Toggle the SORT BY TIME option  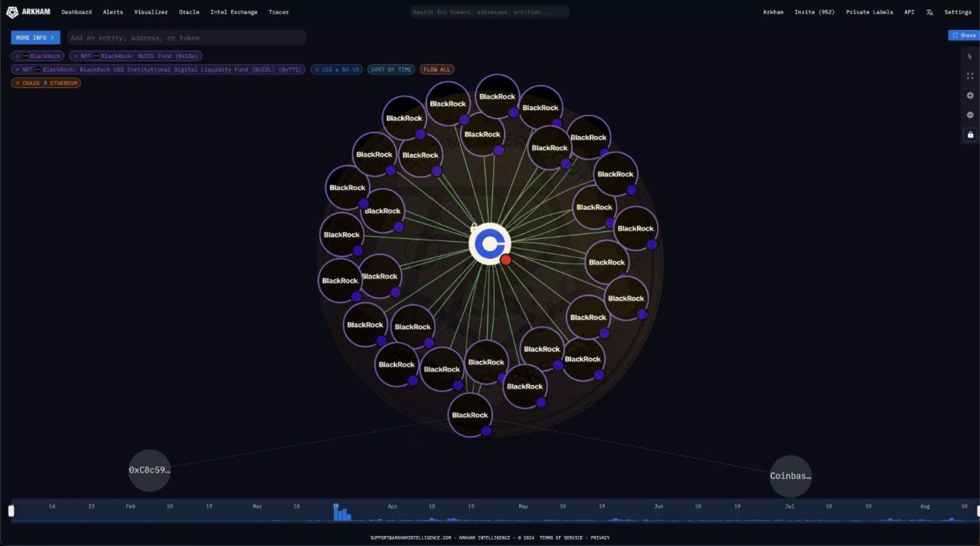point(391,69)
